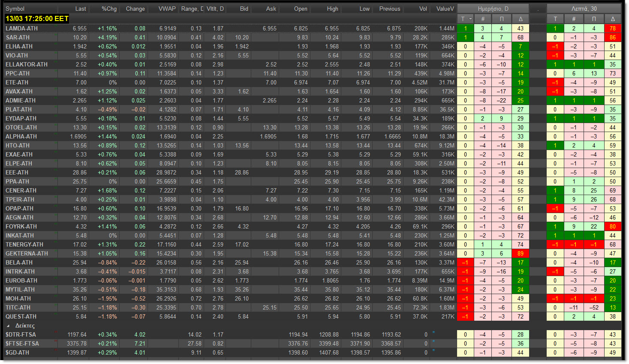Click the red 86 cell in SAR-ATH row

click(613, 37)
